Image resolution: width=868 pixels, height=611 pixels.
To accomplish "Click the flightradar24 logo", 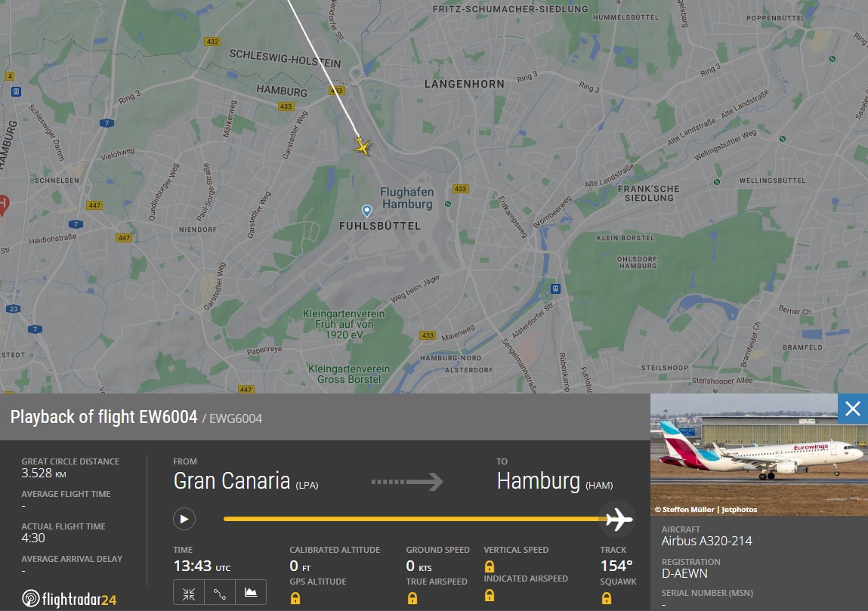I will pos(70,600).
